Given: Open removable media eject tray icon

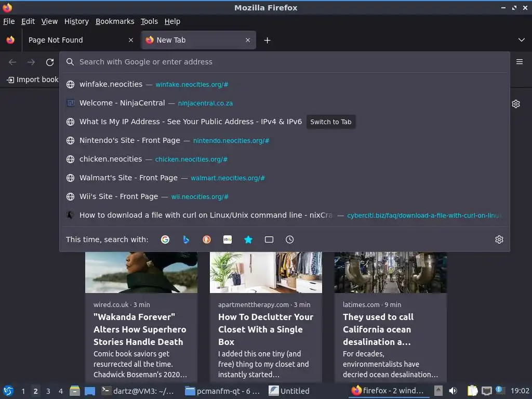Looking at the screenshot, I should 438,391.
